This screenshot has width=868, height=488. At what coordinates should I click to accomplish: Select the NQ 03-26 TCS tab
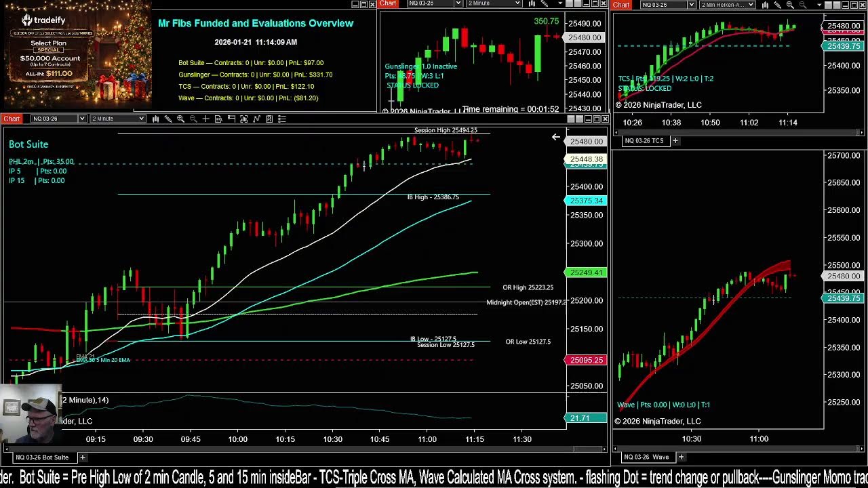(644, 140)
